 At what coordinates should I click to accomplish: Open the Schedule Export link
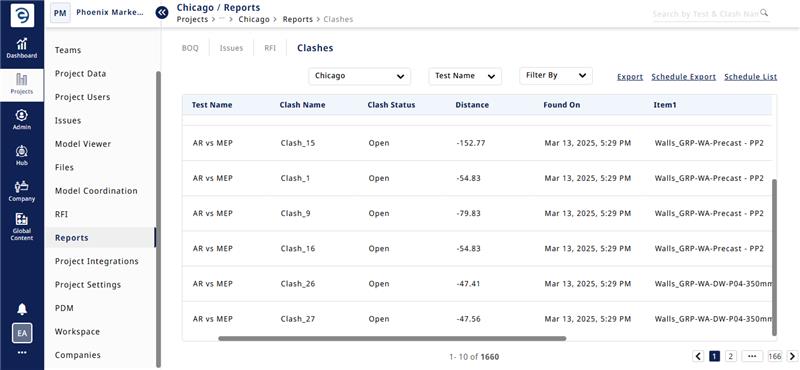pyautogui.click(x=684, y=77)
